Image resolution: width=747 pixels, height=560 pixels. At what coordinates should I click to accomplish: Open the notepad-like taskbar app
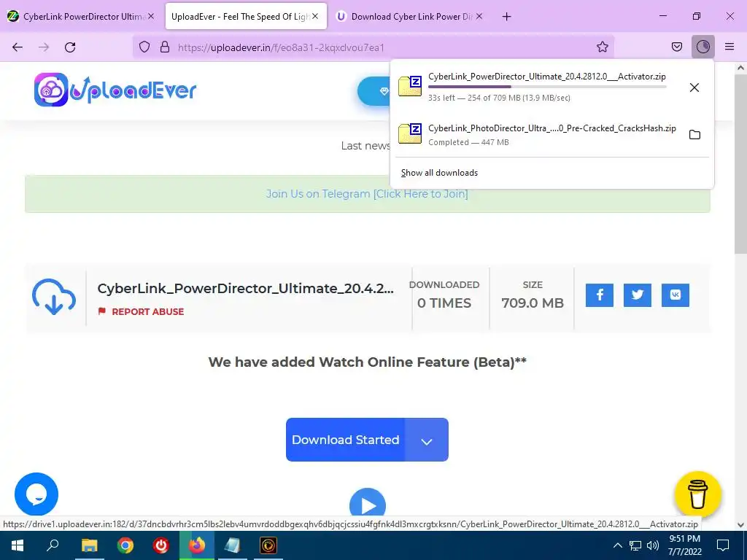coord(233,545)
